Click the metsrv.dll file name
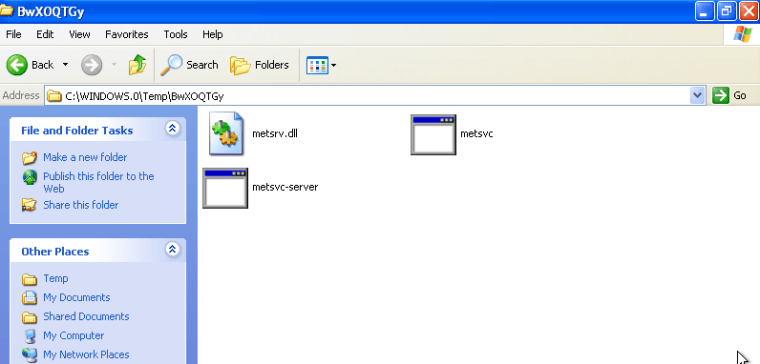The image size is (760, 364). [275, 134]
